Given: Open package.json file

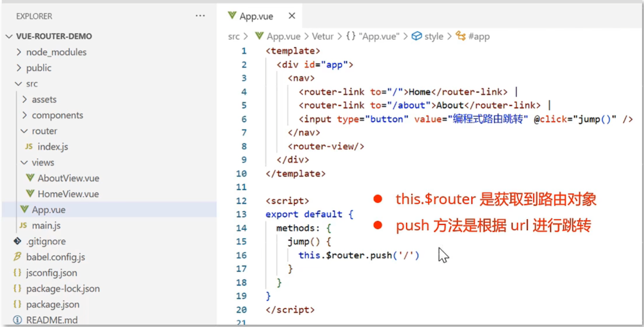Looking at the screenshot, I should [x=53, y=304].
